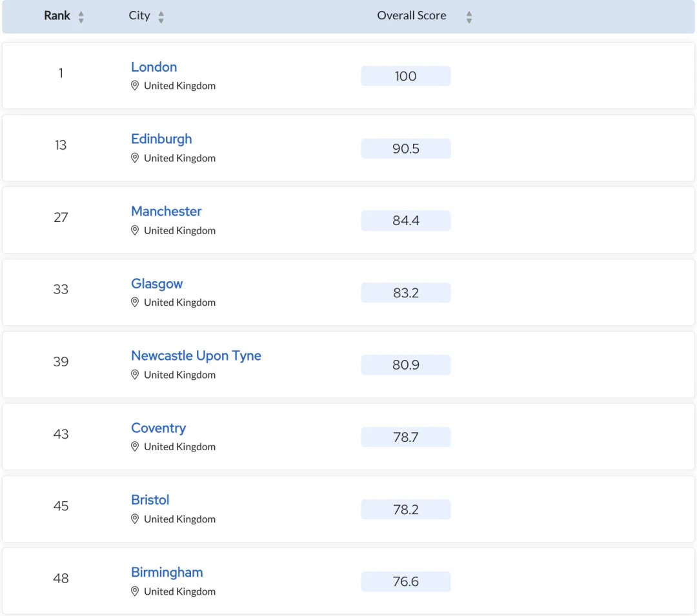The width and height of the screenshot is (697, 616).
Task: Open the Glasgow city link
Action: point(157,284)
